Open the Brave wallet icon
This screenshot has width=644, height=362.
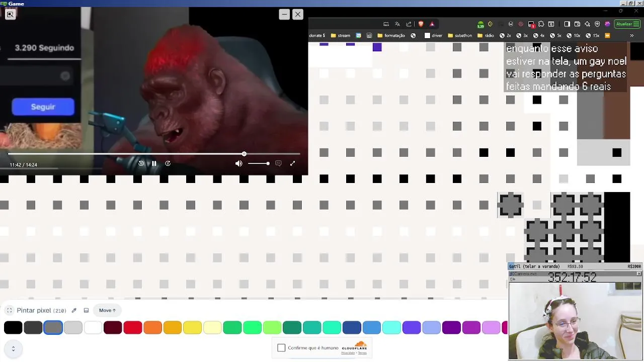(x=577, y=24)
